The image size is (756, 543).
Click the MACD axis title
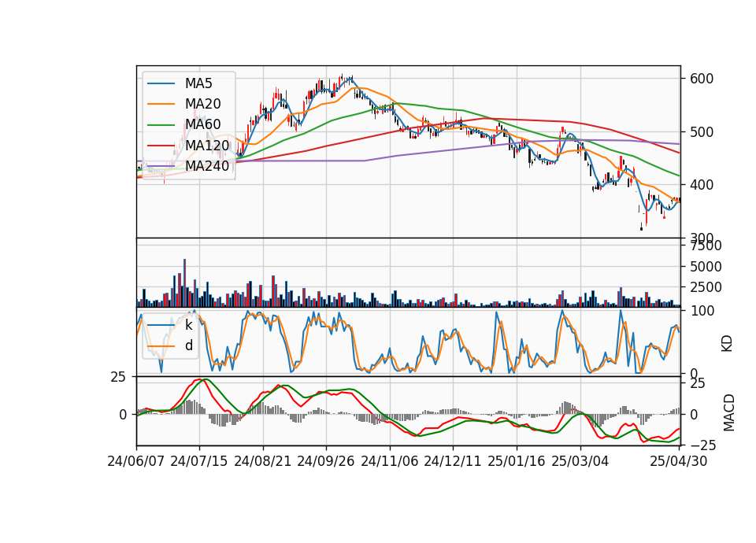[729, 412]
